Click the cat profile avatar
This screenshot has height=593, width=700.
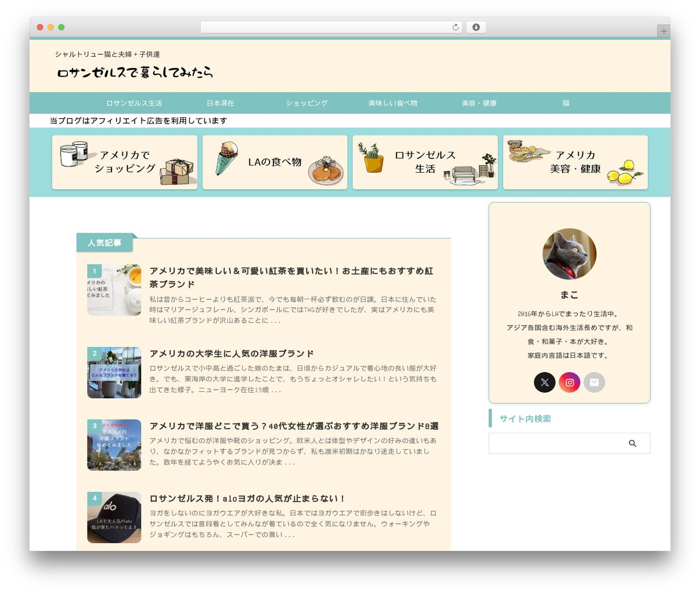[x=569, y=254]
